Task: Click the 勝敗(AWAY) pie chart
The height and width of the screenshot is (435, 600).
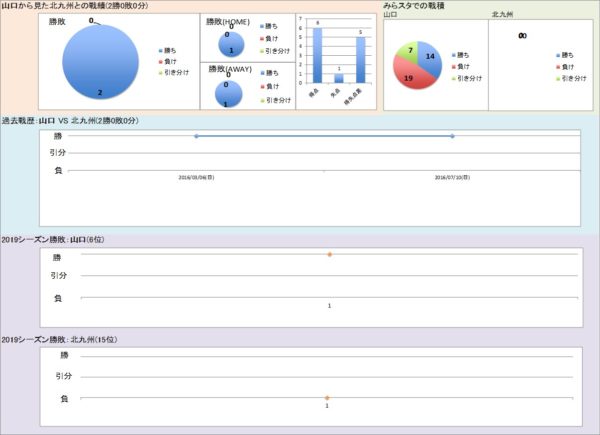Action: (228, 94)
